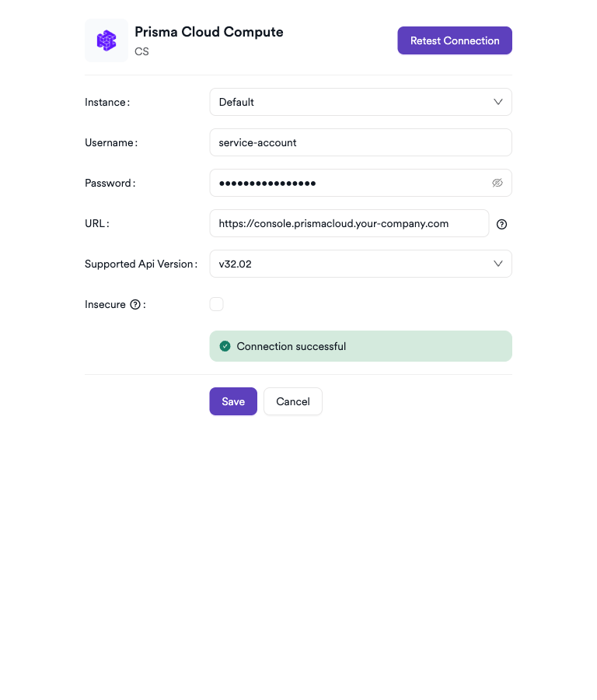
Task: Click the Prisma Cloud Compute logo icon
Action: 106,40
